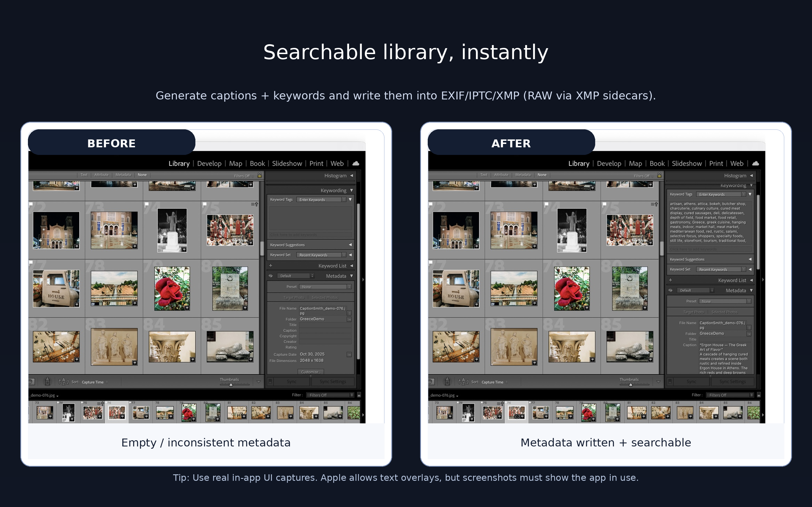Screen dimensions: 812x507
Task: Click the plus icon beside Keyword List in AFTER panel
Action: tap(670, 280)
